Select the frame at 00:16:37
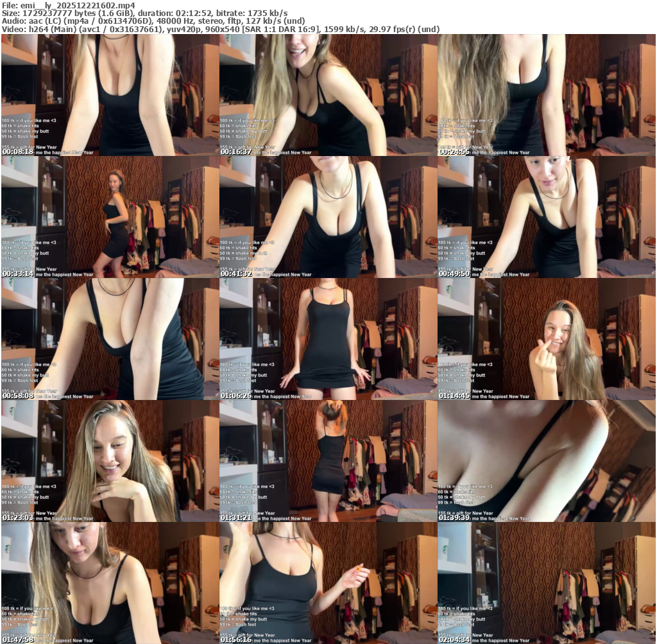This screenshot has width=657, height=644. 328,95
